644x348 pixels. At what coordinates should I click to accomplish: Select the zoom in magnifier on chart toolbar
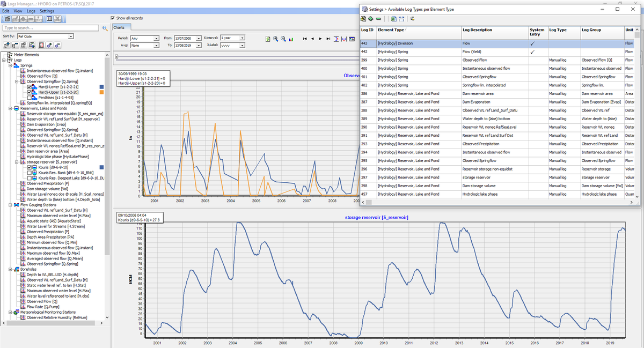tap(276, 39)
